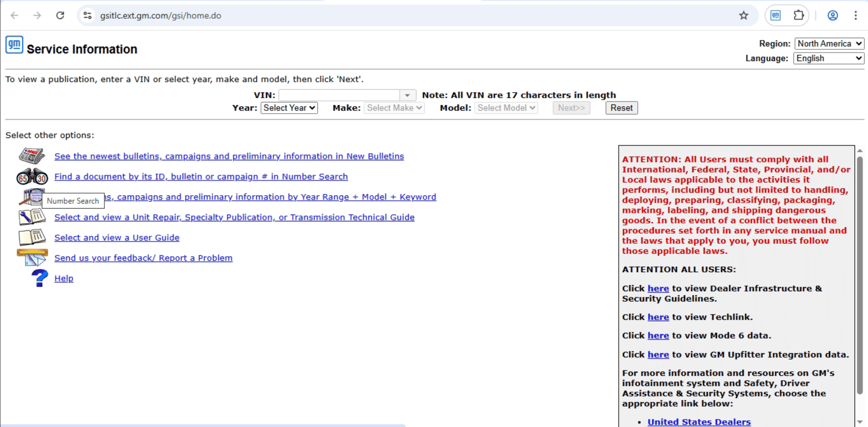Screen dimensions: 868x427
Task: Click the blue question mark Help icon
Action: [x=39, y=278]
